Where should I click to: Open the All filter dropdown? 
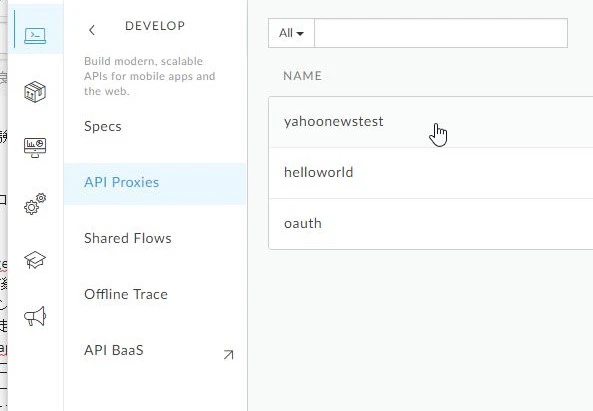pos(291,33)
